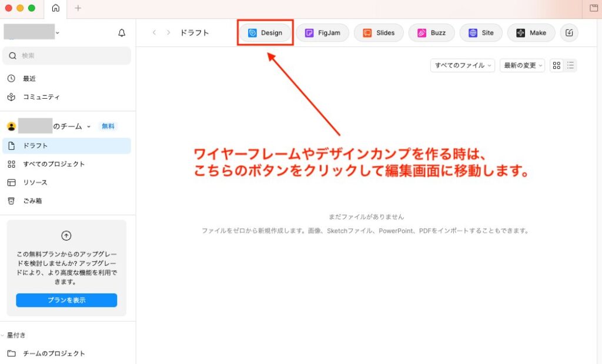
Task: Click the notification bell icon
Action: tap(122, 33)
